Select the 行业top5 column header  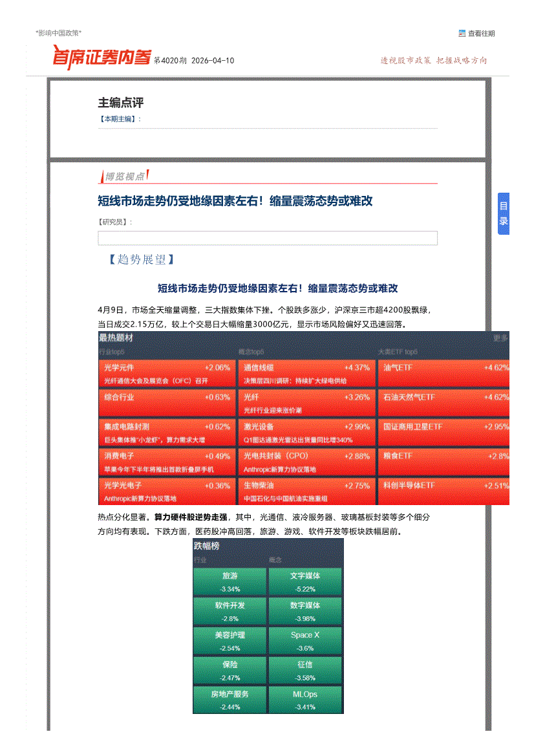[111, 351]
